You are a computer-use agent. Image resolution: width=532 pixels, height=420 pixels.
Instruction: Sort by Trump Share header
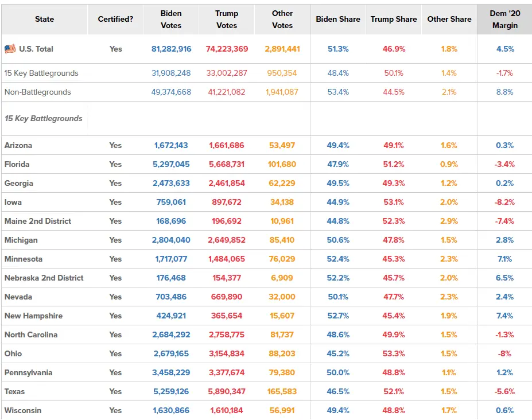click(394, 19)
